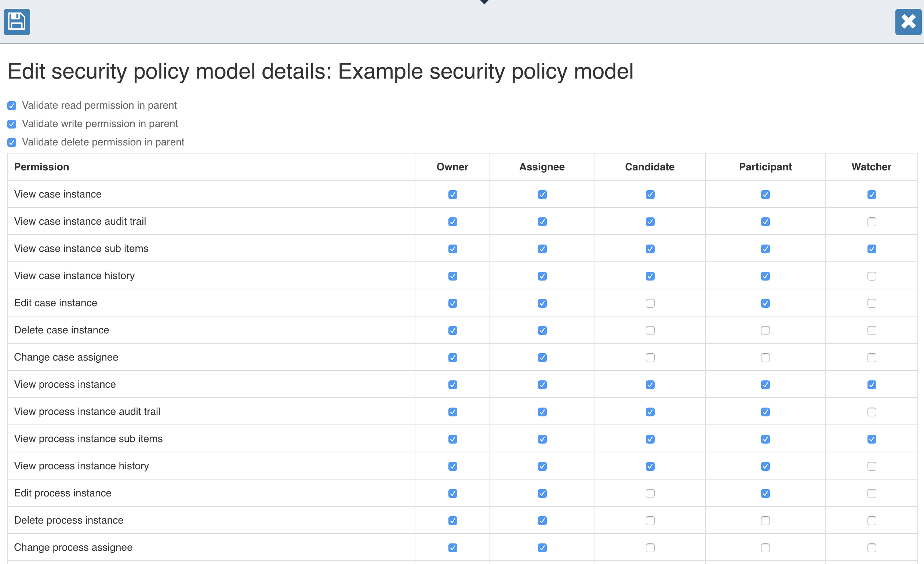Image resolution: width=924 pixels, height=564 pixels.
Task: Disable Assignee permission for 'View process instance audit trail'
Action: pos(542,412)
